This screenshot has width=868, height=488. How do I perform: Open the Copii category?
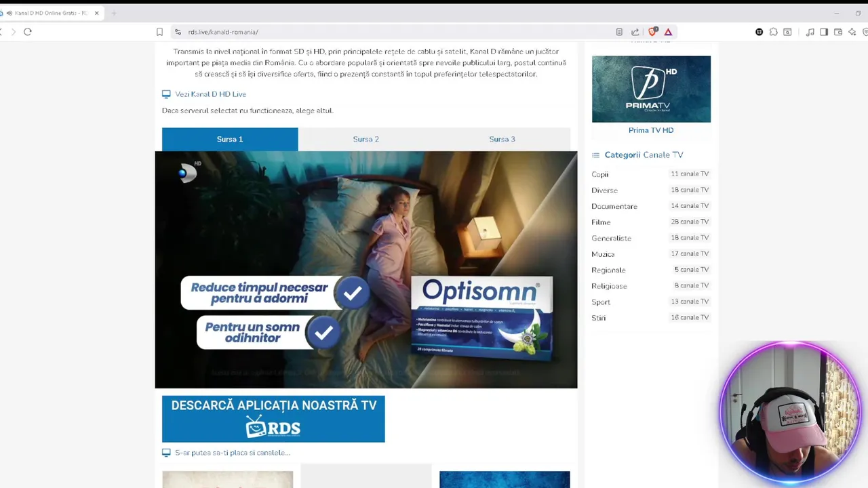point(600,174)
